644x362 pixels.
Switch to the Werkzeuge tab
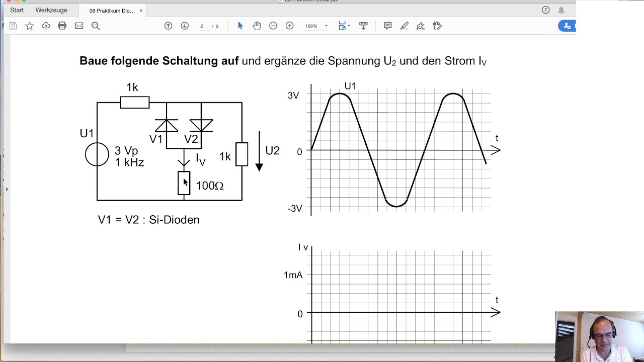51,10
